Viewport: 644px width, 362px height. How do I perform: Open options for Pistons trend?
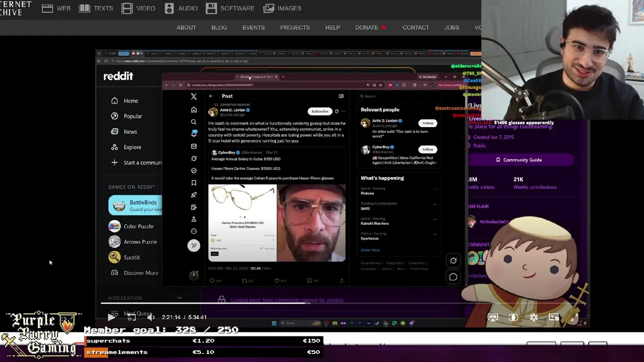[x=435, y=189]
